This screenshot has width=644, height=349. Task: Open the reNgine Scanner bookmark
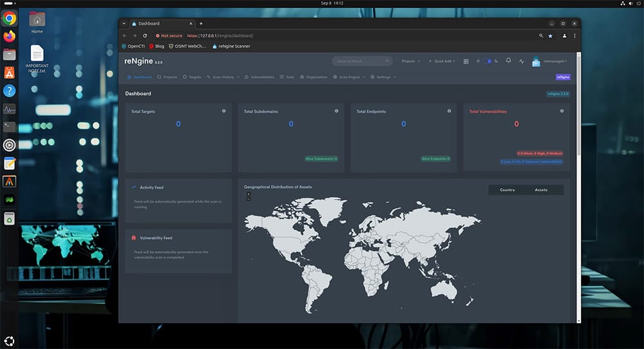pyautogui.click(x=230, y=46)
